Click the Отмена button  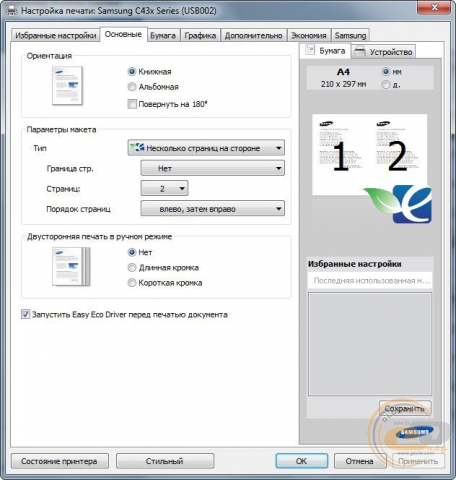(360, 461)
